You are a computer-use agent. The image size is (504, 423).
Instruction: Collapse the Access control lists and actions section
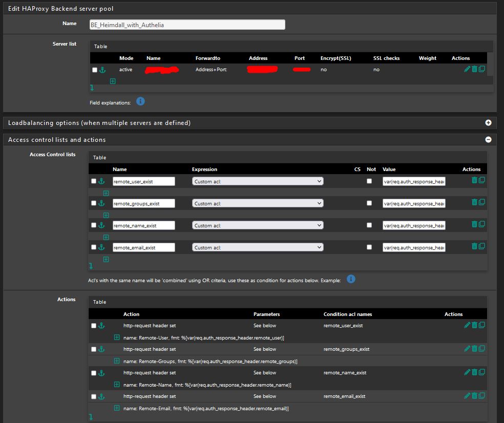point(488,139)
